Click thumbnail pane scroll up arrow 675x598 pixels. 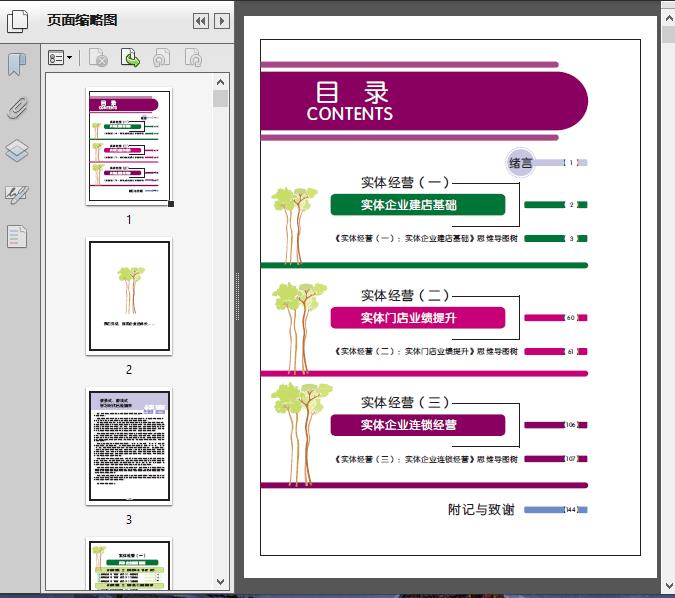tap(220, 82)
